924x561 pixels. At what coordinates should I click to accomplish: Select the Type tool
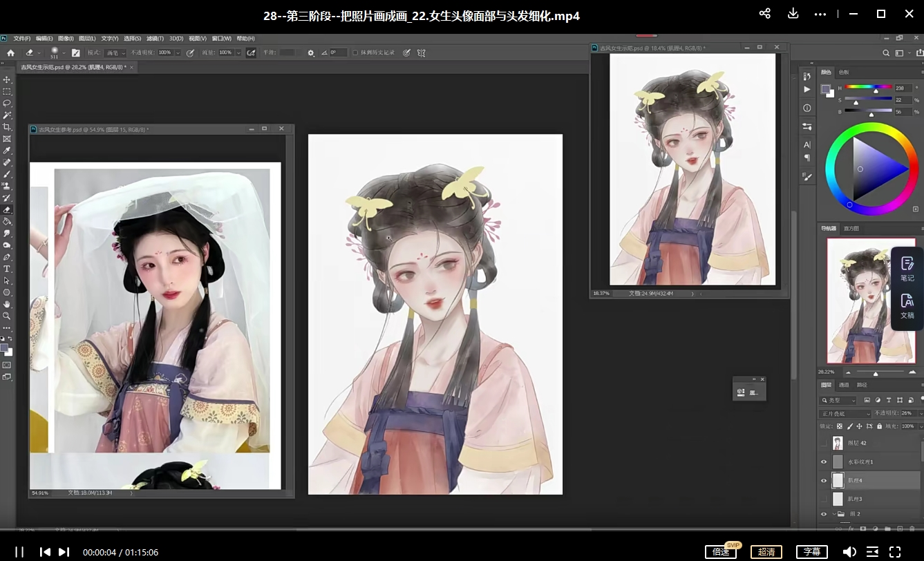pyautogui.click(x=7, y=268)
